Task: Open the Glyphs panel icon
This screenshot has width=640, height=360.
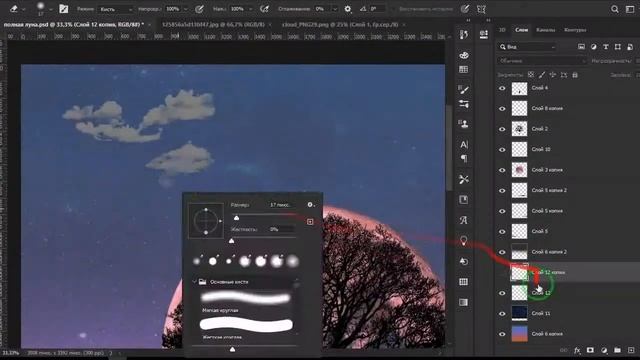Action: (464, 220)
